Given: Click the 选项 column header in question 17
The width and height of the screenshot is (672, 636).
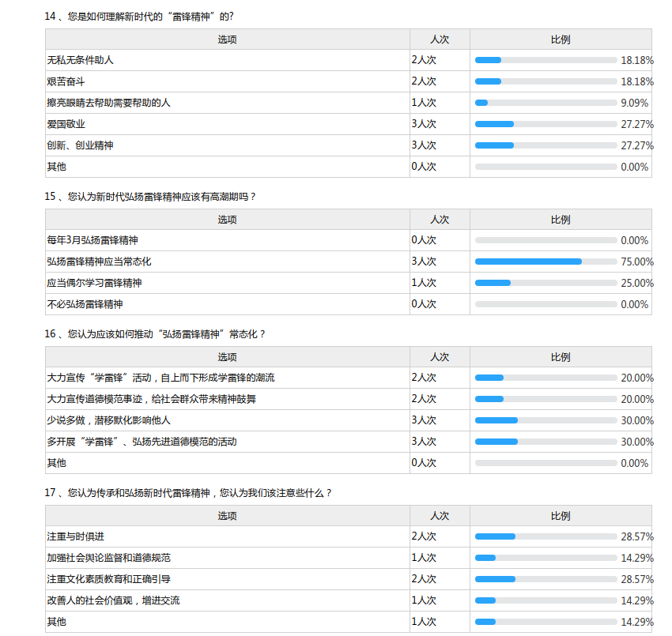Looking at the screenshot, I should [x=227, y=516].
